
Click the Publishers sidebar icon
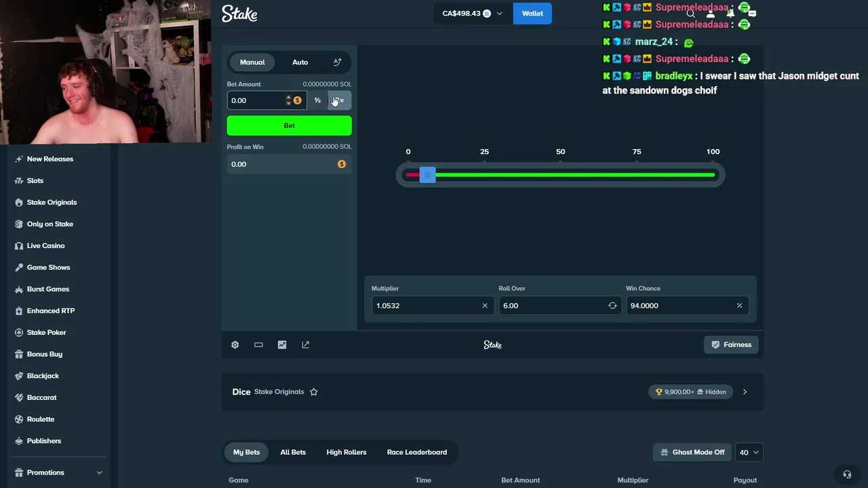(x=19, y=441)
